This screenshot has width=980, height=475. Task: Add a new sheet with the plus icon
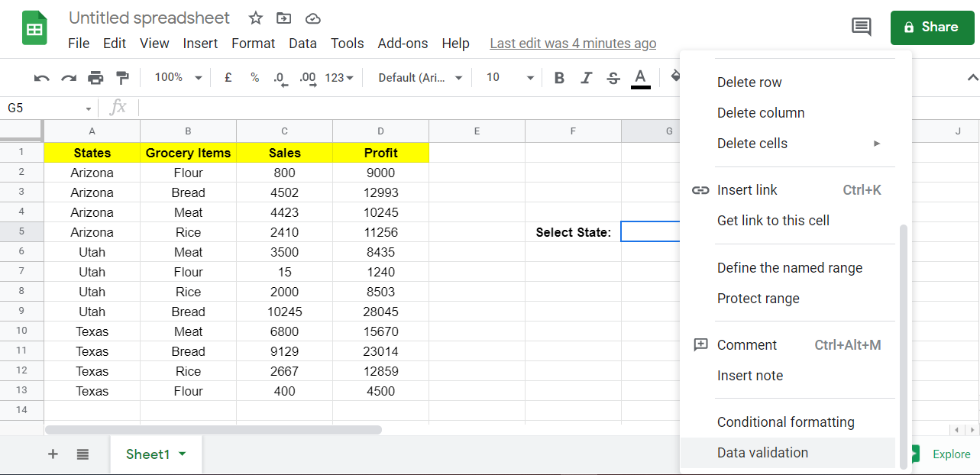[52, 454]
